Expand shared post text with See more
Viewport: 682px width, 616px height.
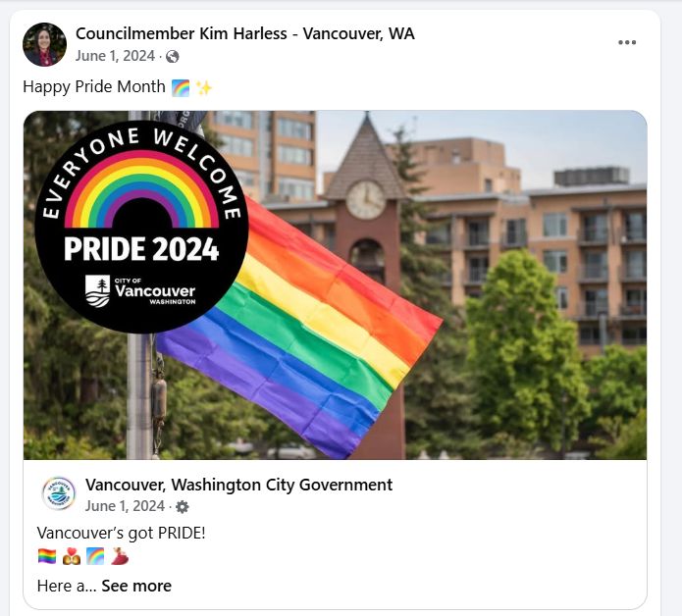click(x=136, y=586)
